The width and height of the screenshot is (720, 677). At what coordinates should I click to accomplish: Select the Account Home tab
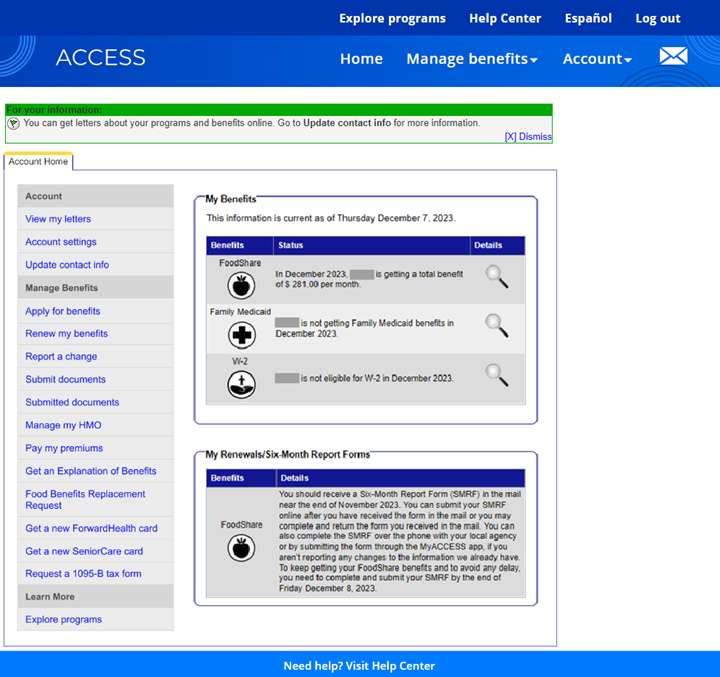tap(38, 162)
